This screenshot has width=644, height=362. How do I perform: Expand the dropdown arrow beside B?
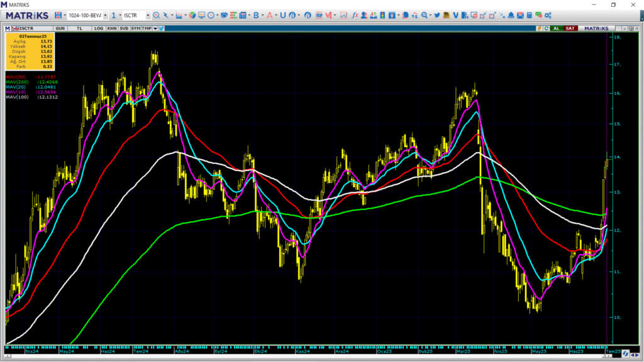[263, 15]
